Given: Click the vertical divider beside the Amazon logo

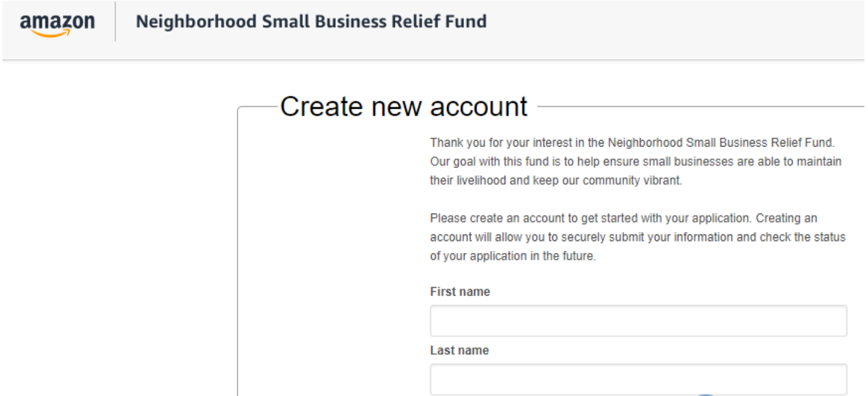Looking at the screenshot, I should tap(115, 22).
